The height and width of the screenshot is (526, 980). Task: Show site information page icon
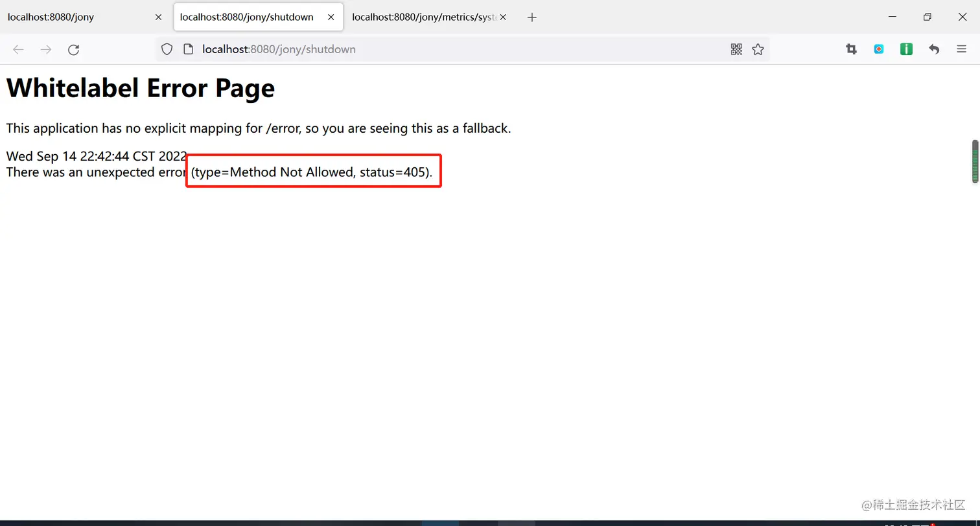pos(189,49)
